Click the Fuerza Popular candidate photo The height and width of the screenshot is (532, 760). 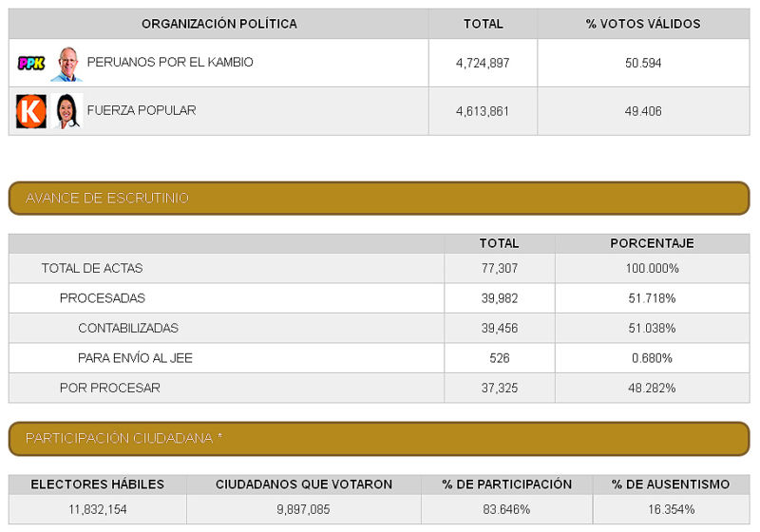point(66,111)
